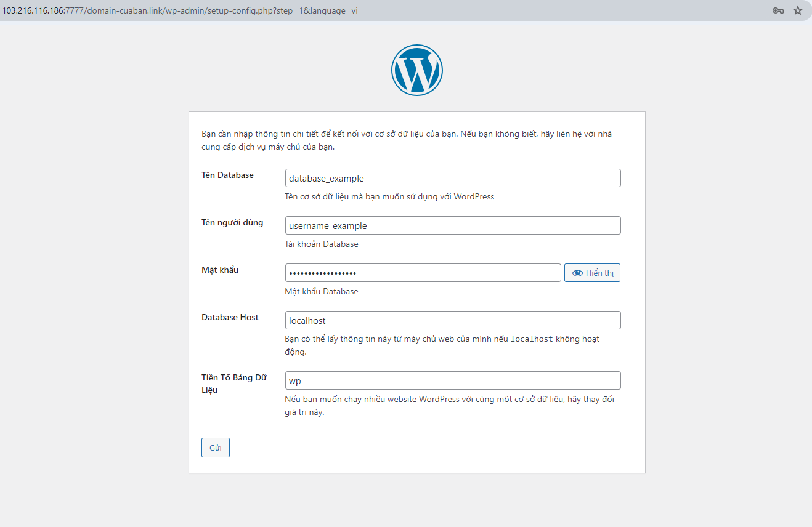The width and height of the screenshot is (812, 527).
Task: Click the Database Host label
Action: (230, 317)
